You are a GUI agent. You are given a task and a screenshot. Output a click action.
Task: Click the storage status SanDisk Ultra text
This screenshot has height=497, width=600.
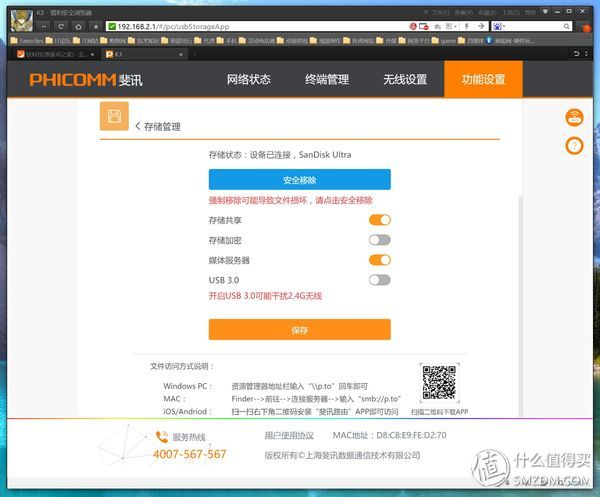point(280,155)
